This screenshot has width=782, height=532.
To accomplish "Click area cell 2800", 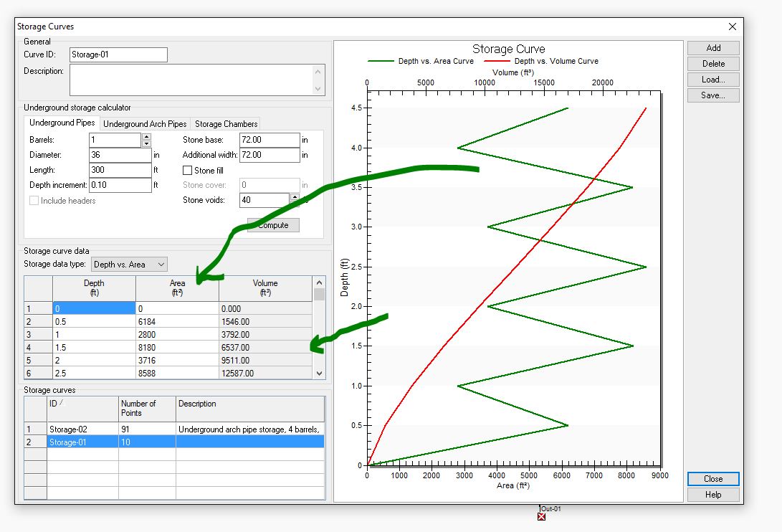I will click(x=177, y=335).
